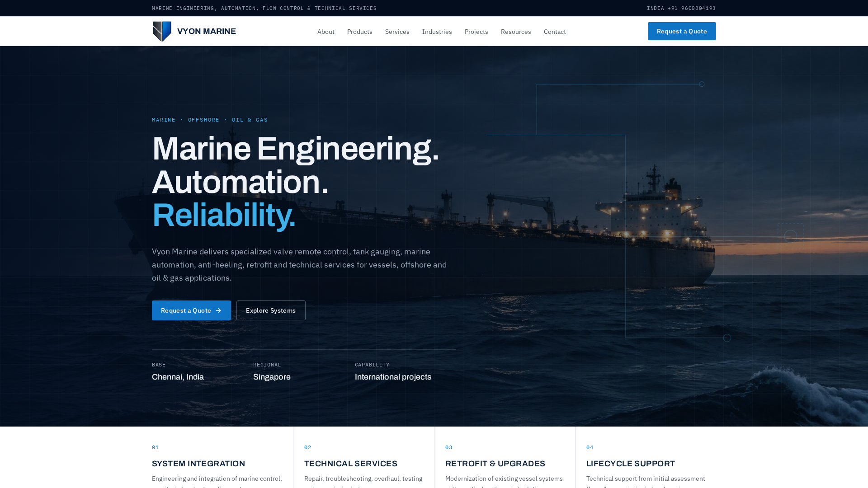The image size is (868, 488).
Task: Click the India +91 9600804193 phone number
Action: point(681,8)
